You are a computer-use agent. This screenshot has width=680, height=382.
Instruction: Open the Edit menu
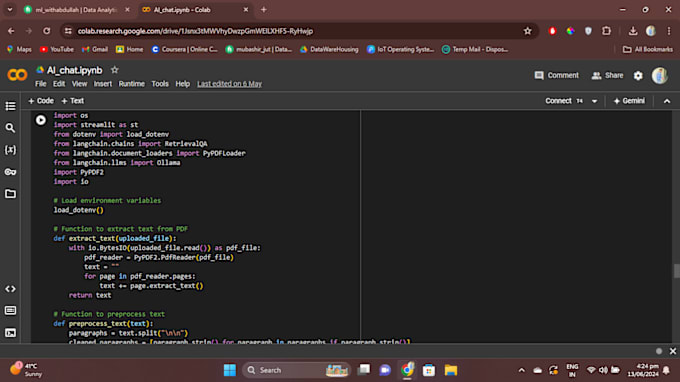pos(59,84)
